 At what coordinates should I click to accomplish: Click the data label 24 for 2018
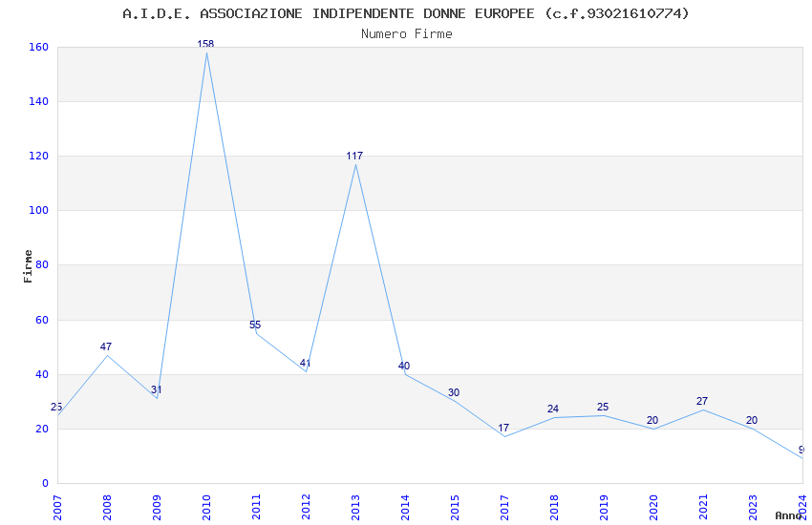click(553, 409)
